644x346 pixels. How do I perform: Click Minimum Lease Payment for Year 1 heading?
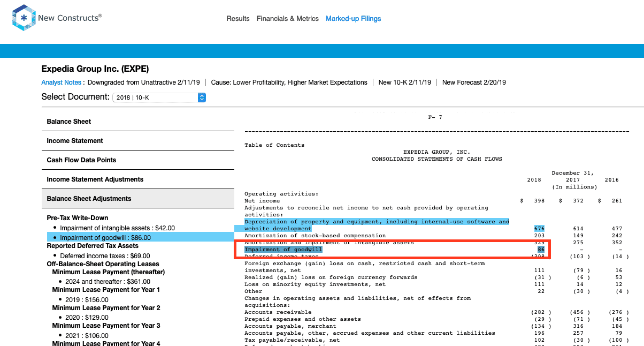pyautogui.click(x=106, y=290)
